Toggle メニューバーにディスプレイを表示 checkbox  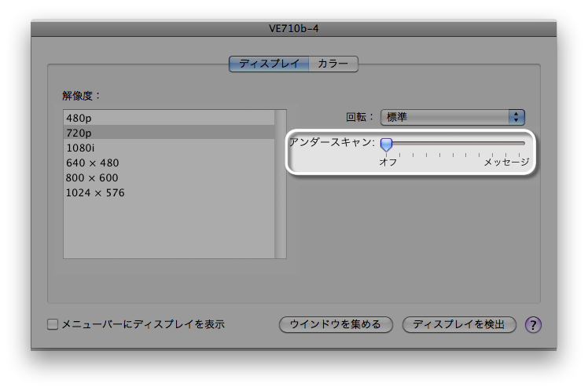53,324
